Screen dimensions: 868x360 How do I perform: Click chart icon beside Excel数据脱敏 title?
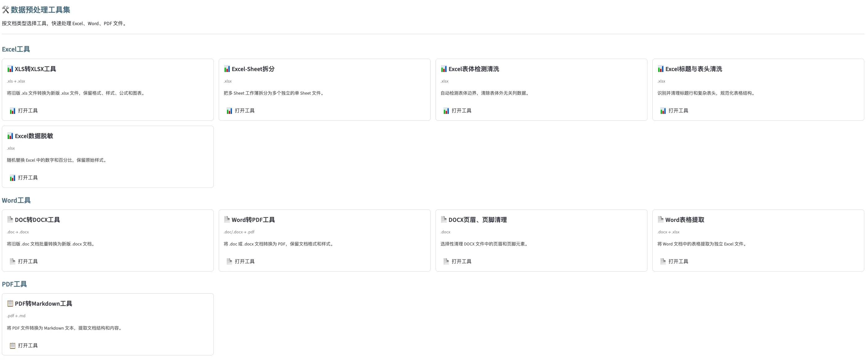pyautogui.click(x=10, y=136)
